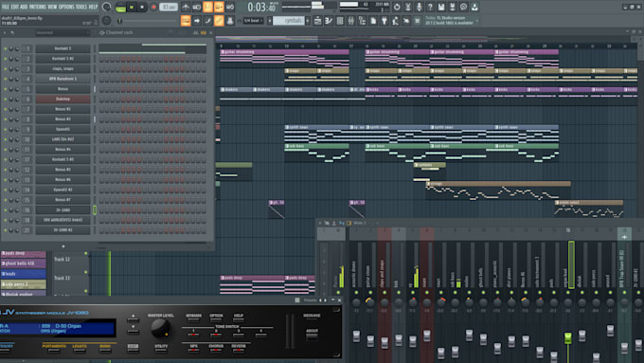Screen dimensions: 644x363
Task: Open the playlist view icon
Action: click(318, 21)
